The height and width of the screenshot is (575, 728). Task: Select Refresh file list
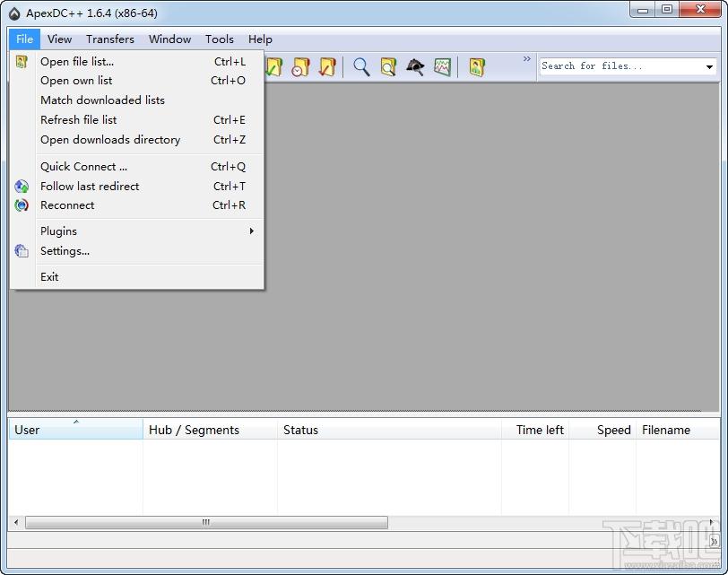tap(136, 120)
